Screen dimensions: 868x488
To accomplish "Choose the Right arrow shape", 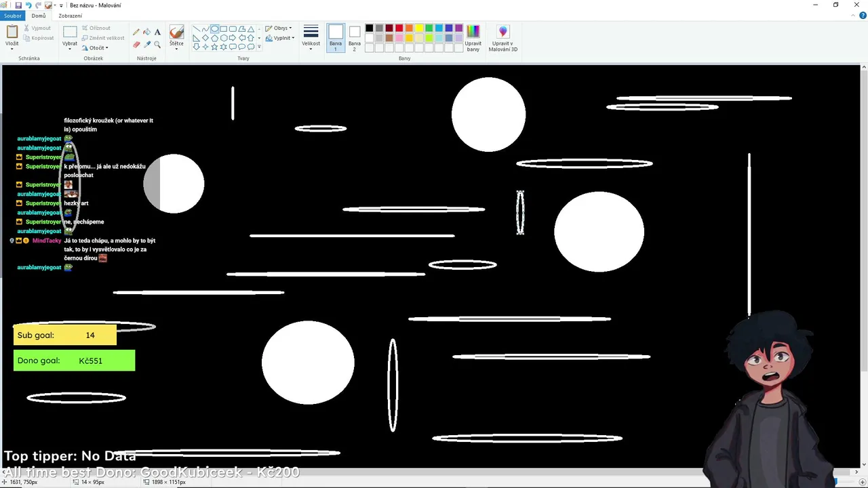I will point(233,38).
